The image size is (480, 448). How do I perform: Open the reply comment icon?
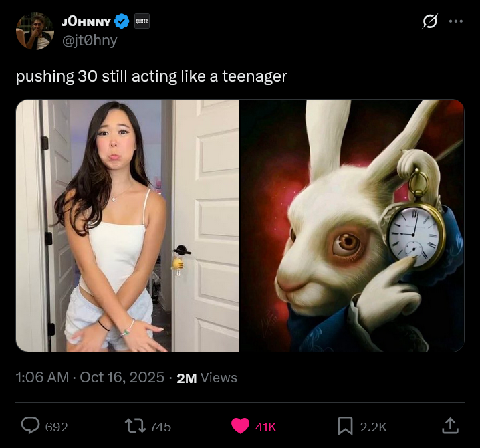tap(30, 426)
